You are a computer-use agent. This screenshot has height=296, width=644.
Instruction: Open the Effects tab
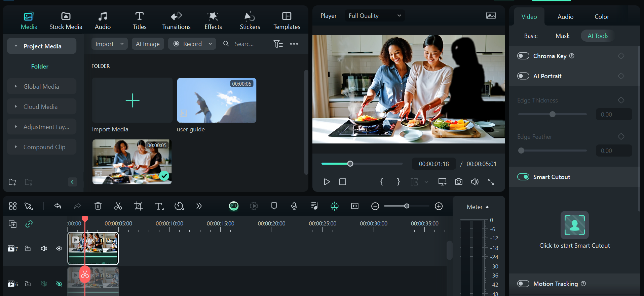pyautogui.click(x=213, y=21)
